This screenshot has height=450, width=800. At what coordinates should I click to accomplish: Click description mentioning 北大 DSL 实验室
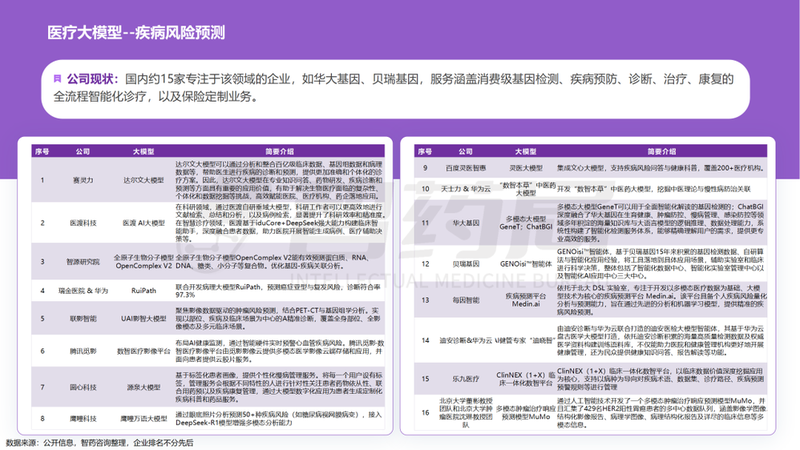point(661,300)
